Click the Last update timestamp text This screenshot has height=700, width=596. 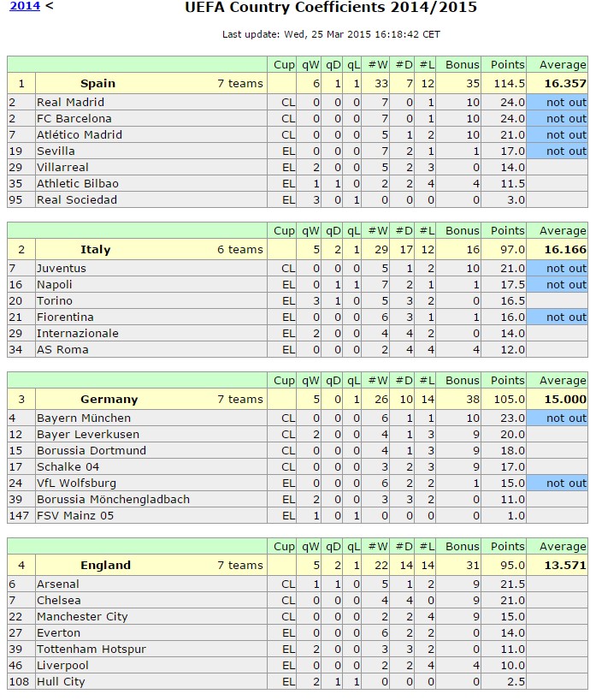pyautogui.click(x=331, y=34)
